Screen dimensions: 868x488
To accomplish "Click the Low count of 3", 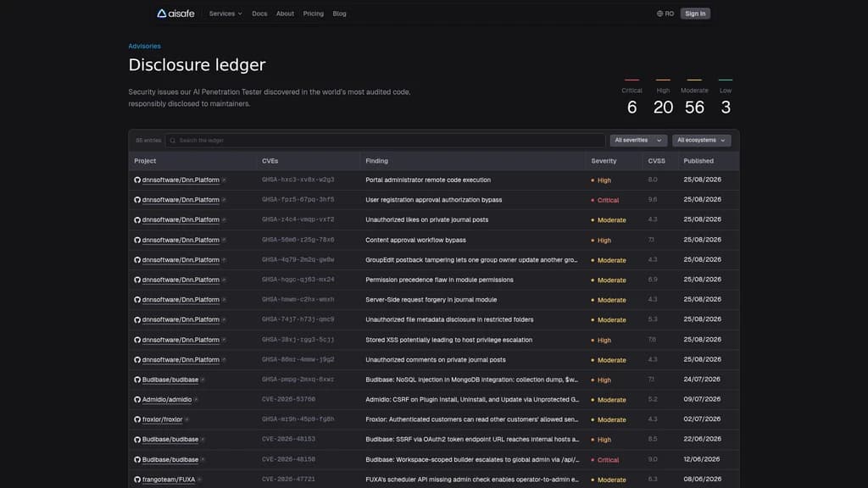I will click(726, 108).
